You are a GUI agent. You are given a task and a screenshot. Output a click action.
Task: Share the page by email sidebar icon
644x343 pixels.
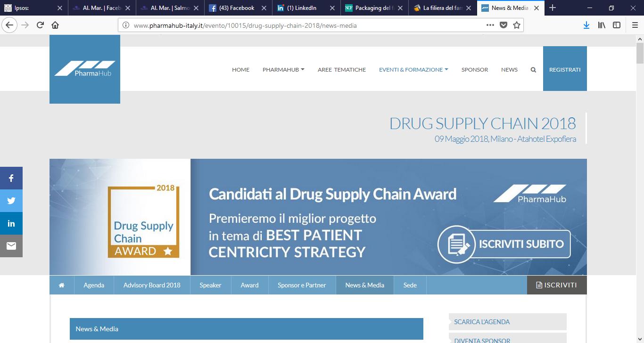11,246
